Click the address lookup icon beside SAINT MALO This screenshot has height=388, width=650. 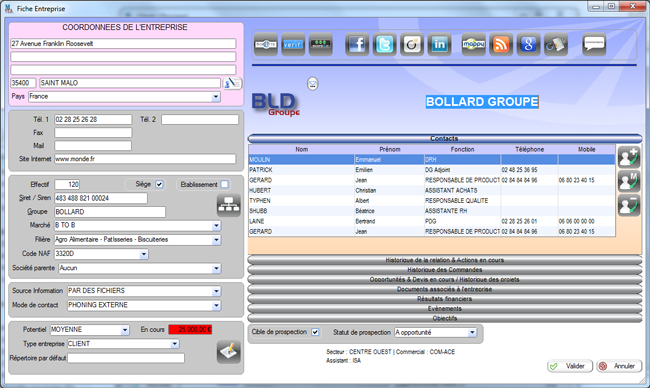click(x=232, y=83)
